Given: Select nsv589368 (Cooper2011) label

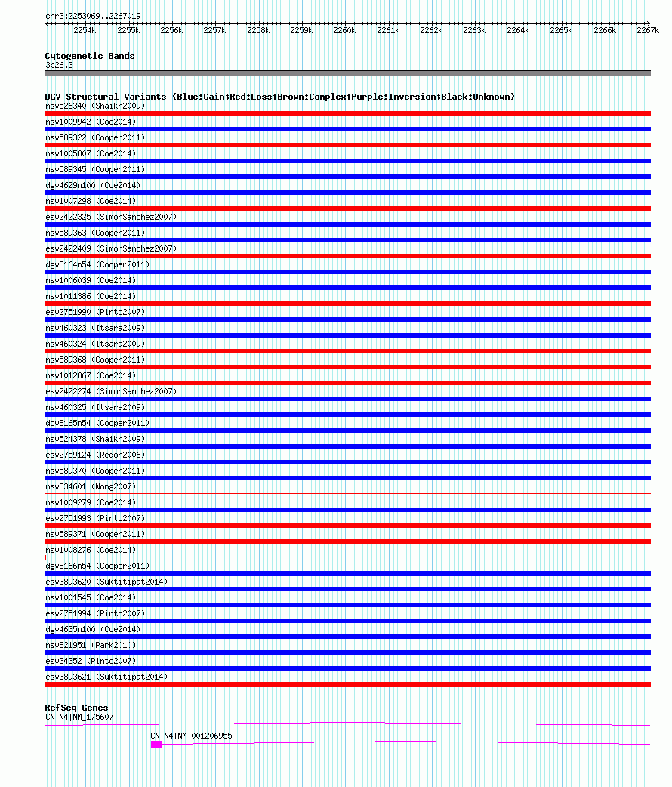Looking at the screenshot, I should pos(95,360).
